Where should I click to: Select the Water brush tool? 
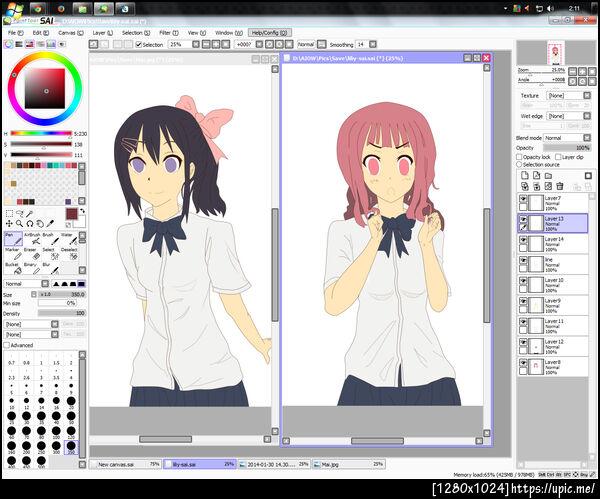click(69, 239)
